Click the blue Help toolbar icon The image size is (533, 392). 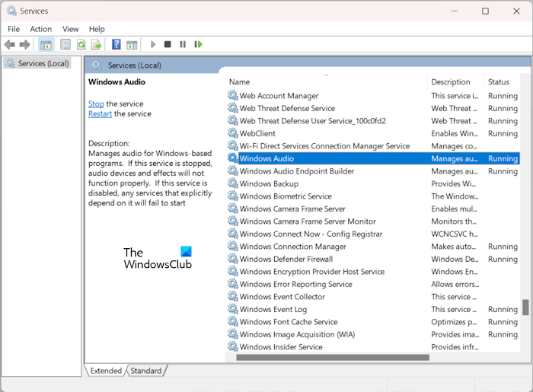116,45
